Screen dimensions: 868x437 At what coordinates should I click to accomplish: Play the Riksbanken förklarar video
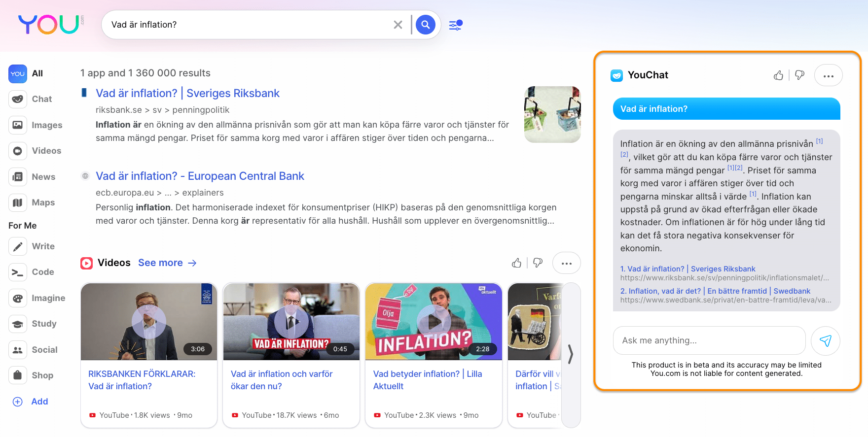[x=149, y=321]
